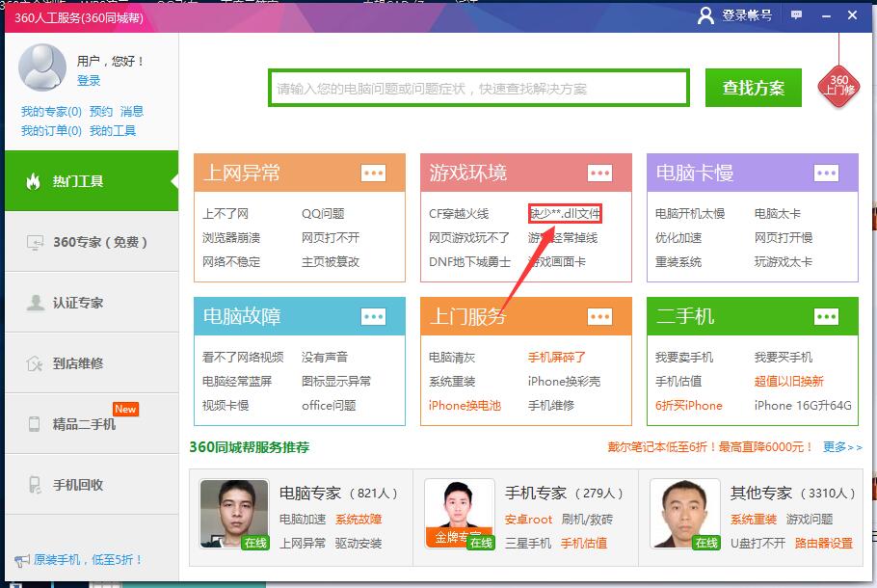Click the 电脑专家 profile photo
This screenshot has height=588, width=877.
tap(234, 514)
